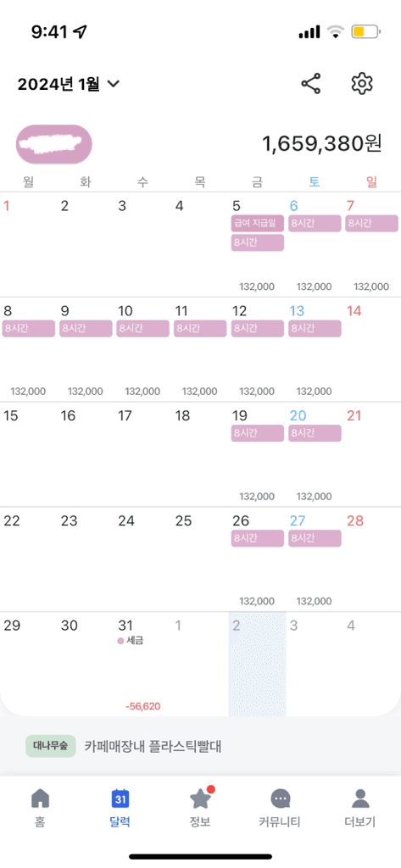This screenshot has width=401, height=868.
Task: Open settings via gear icon
Action: click(x=362, y=84)
